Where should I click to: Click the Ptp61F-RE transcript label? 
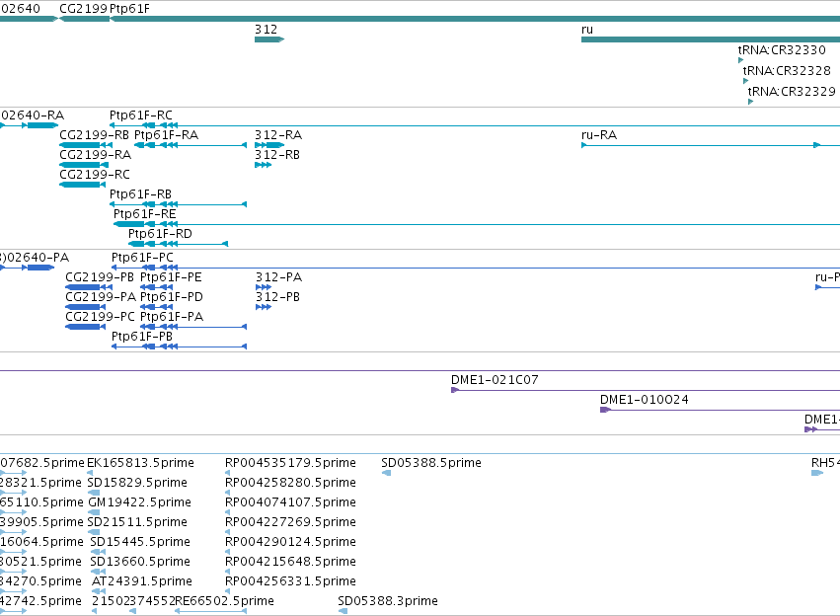[x=145, y=214]
